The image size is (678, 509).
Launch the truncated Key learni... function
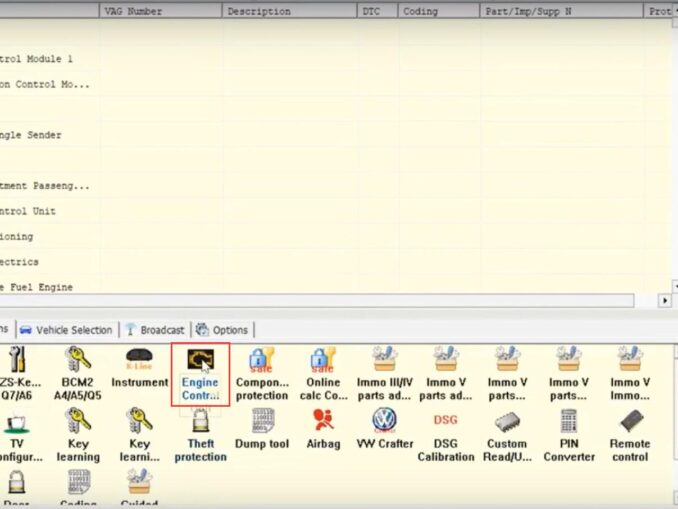click(139, 435)
